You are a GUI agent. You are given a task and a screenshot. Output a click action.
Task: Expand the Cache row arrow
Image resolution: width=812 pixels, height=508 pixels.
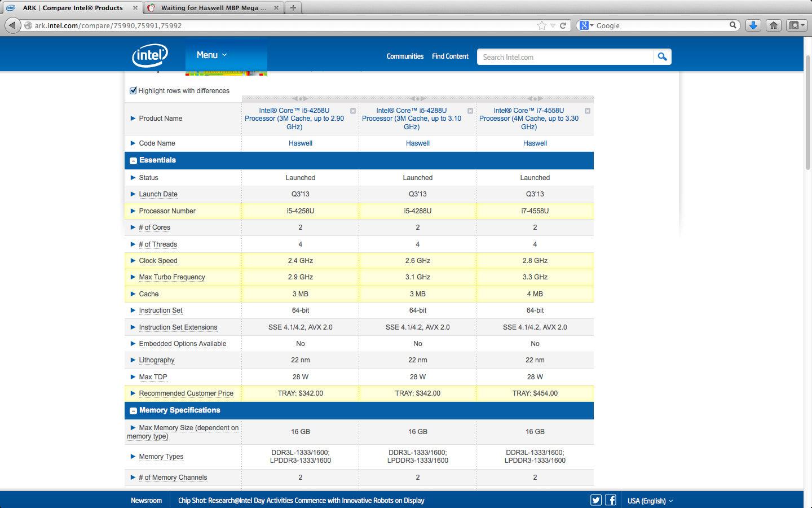coord(133,294)
